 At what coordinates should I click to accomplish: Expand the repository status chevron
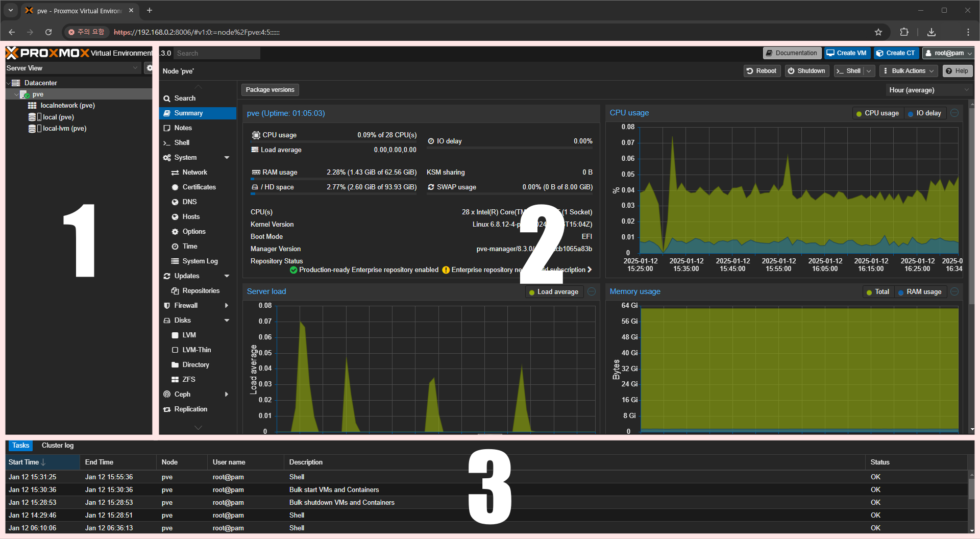click(590, 269)
